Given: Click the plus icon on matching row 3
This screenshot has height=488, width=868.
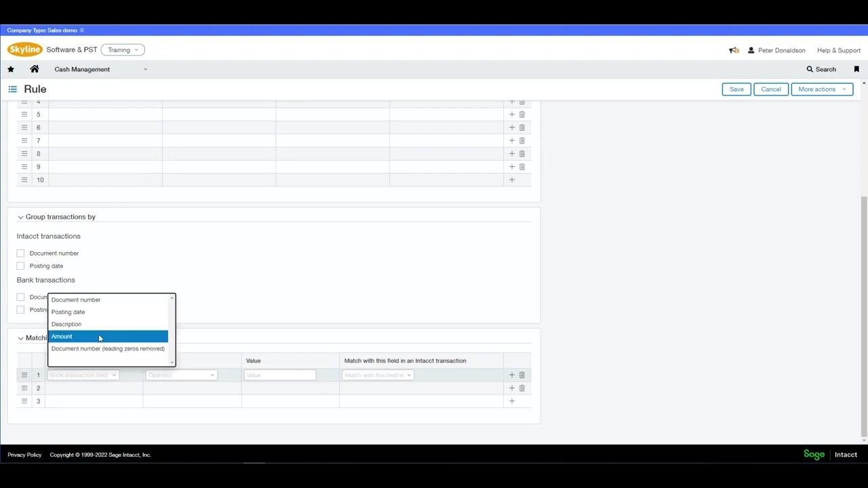Looking at the screenshot, I should click(512, 401).
